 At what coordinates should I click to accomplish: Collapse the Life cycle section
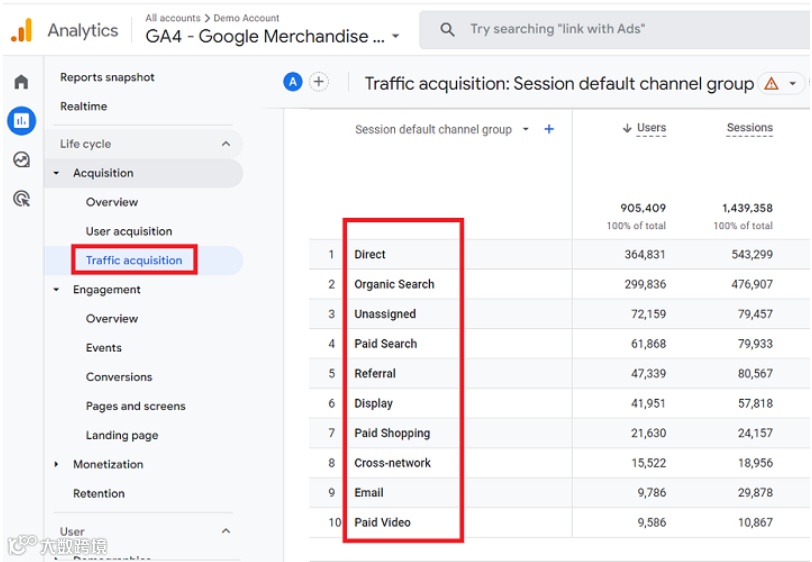tap(226, 144)
